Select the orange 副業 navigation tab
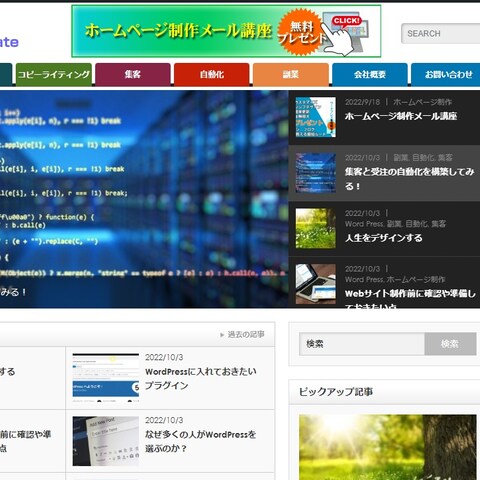 click(291, 74)
